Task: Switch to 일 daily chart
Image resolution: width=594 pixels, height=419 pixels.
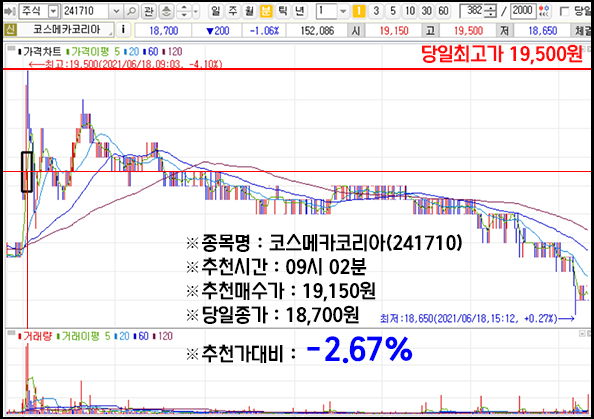Action: (216, 11)
